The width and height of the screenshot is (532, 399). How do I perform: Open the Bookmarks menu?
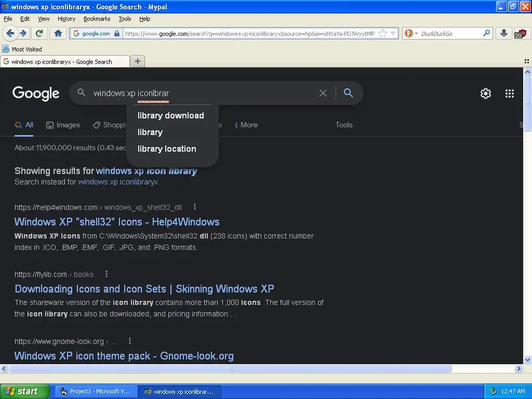point(97,19)
